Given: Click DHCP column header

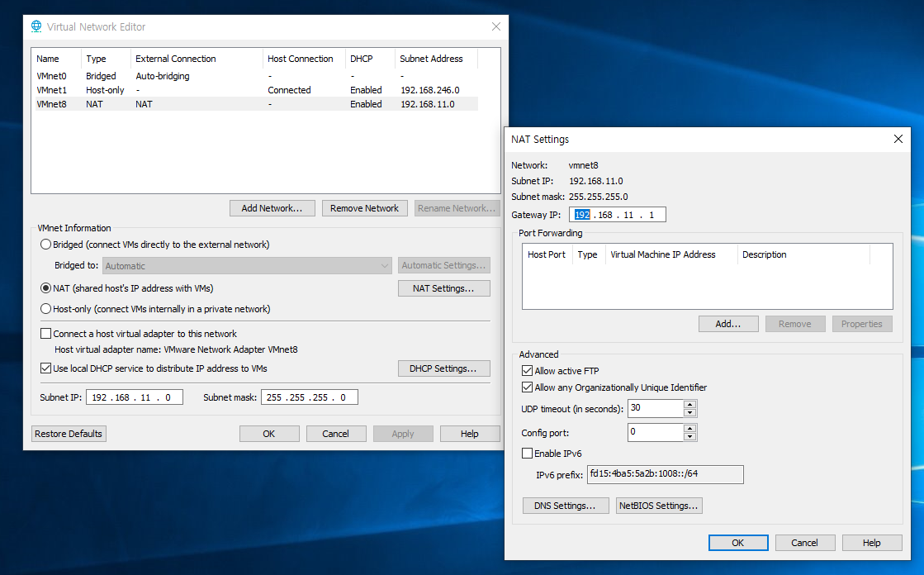Looking at the screenshot, I should (369, 59).
